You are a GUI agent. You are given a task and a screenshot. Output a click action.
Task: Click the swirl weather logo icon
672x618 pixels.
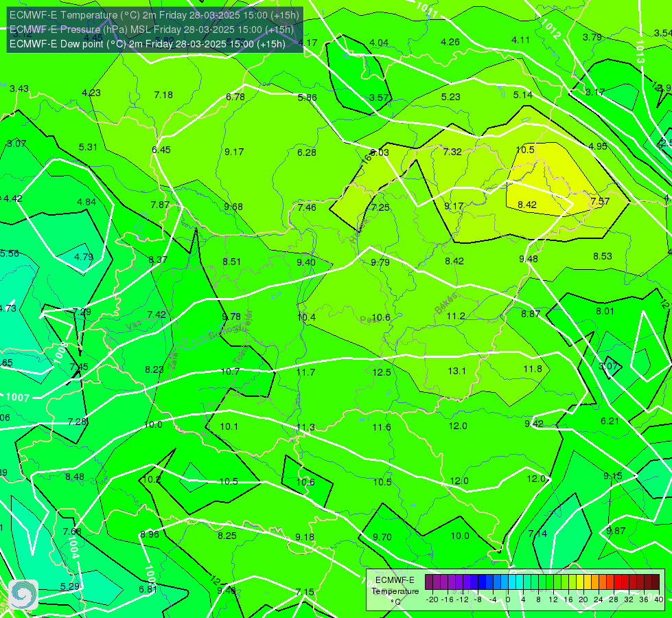pyautogui.click(x=23, y=595)
